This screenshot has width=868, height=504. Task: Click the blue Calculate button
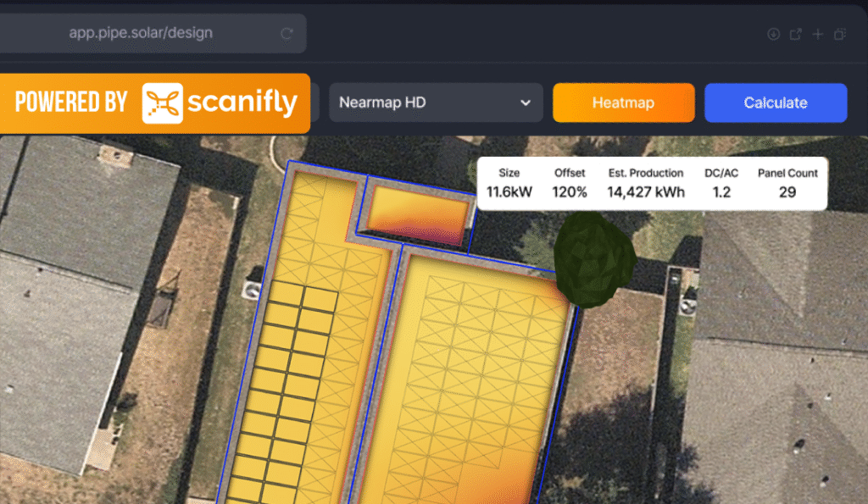(776, 102)
